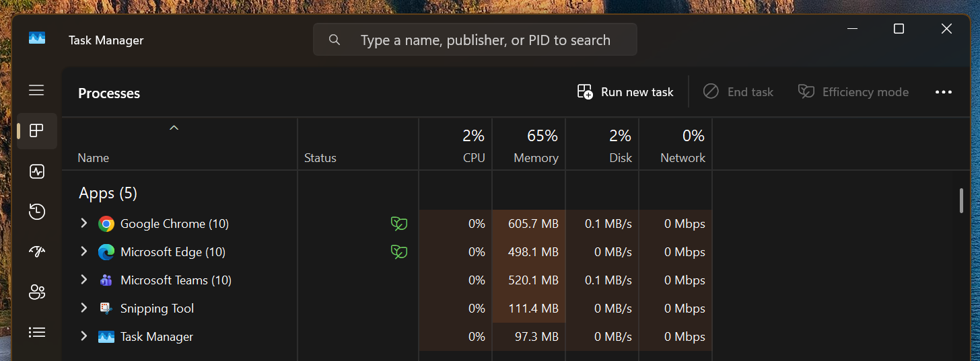Screen dimensions: 980x361
Task: Click the Snipping Tool app icon
Action: click(x=106, y=309)
